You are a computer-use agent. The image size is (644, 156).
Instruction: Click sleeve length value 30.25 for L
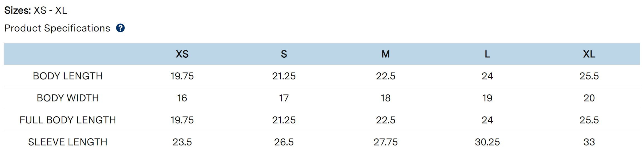click(487, 142)
